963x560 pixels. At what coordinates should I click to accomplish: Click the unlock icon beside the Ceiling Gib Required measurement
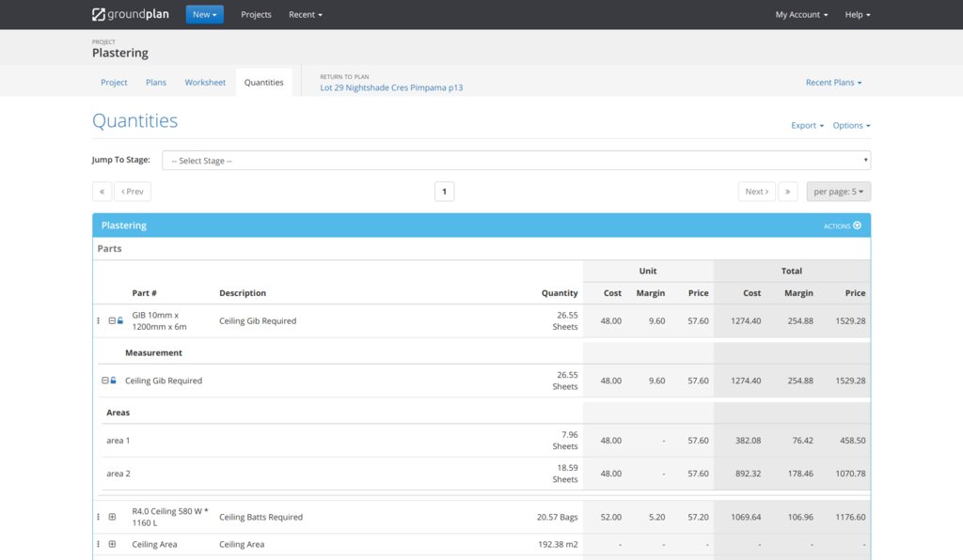point(114,381)
